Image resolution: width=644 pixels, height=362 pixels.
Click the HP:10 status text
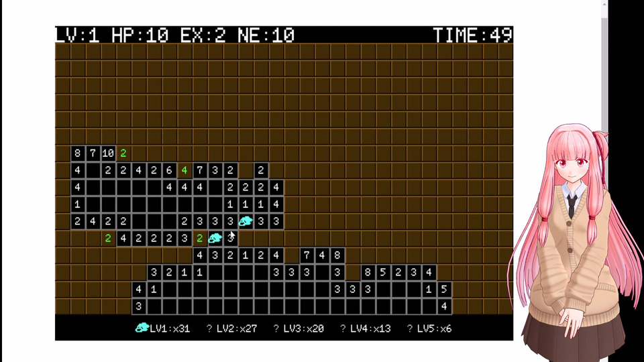click(140, 36)
